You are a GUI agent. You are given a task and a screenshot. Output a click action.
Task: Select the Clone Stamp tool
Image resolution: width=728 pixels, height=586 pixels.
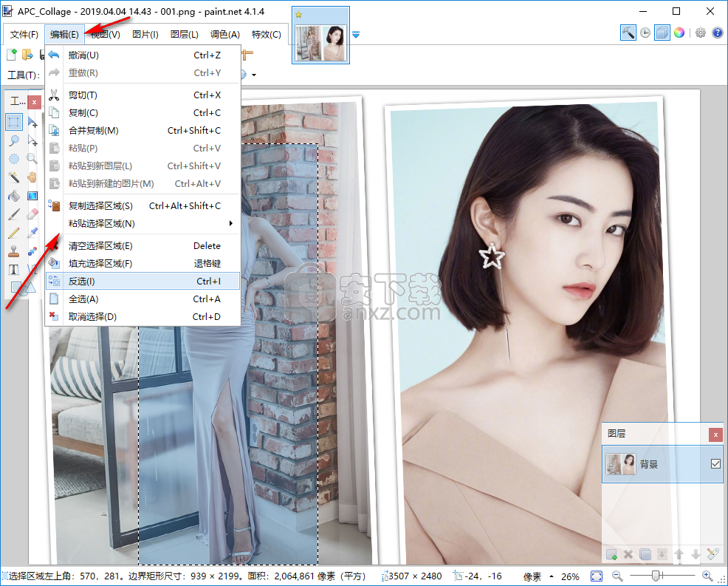pyautogui.click(x=14, y=251)
